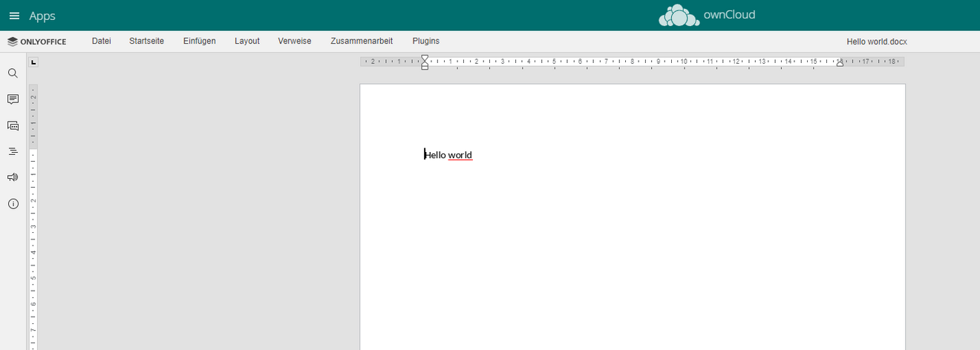The width and height of the screenshot is (980, 350).
Task: Open the Zusammenarbeit tab
Action: coord(362,42)
